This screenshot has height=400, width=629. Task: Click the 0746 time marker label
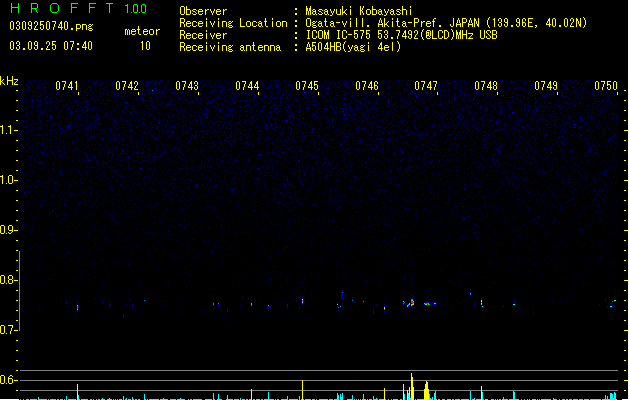click(x=367, y=86)
